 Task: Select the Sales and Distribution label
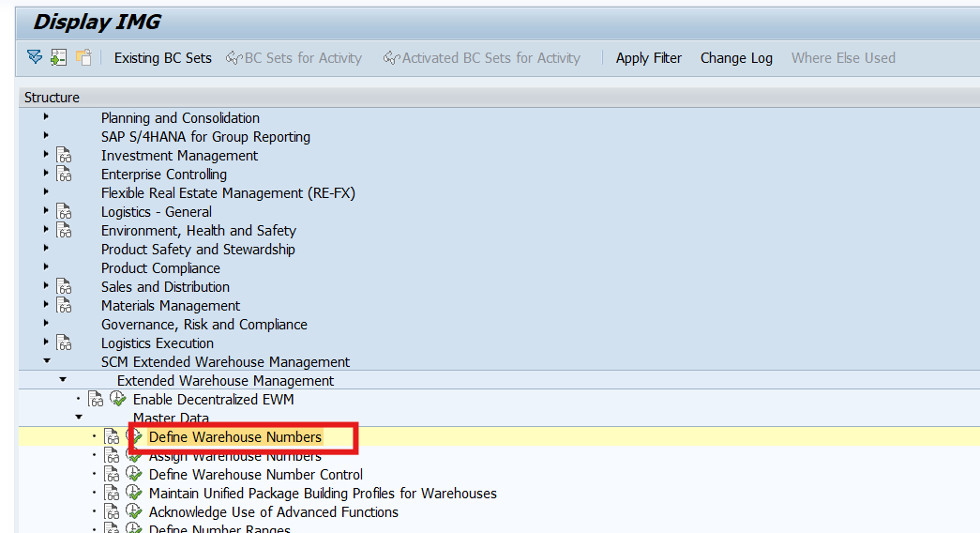click(x=166, y=286)
